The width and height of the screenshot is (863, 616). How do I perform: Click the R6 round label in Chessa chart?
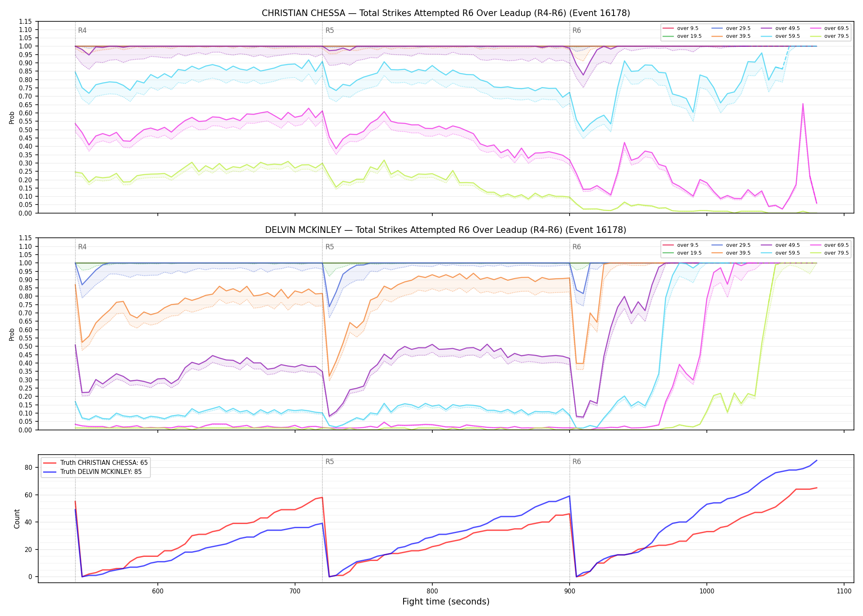[577, 30]
